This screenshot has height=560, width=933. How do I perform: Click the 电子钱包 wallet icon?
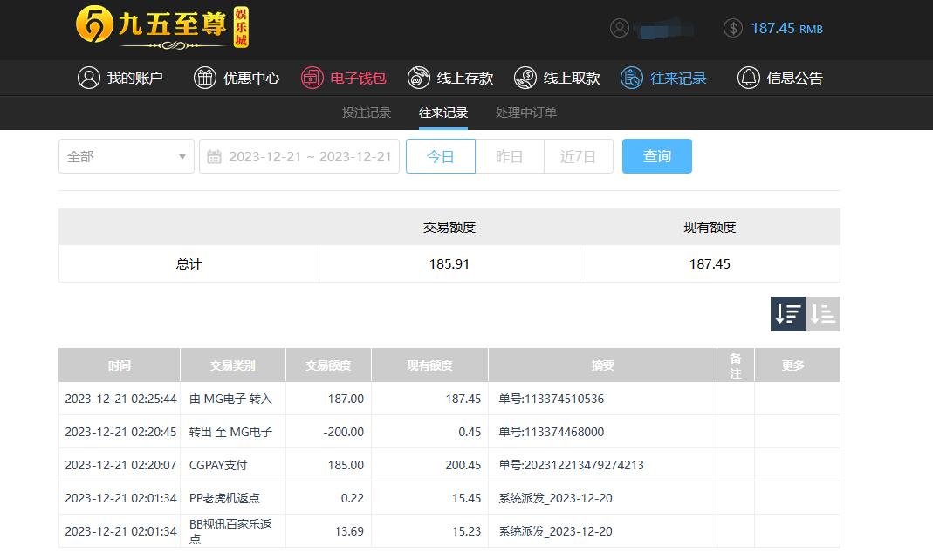pyautogui.click(x=312, y=78)
